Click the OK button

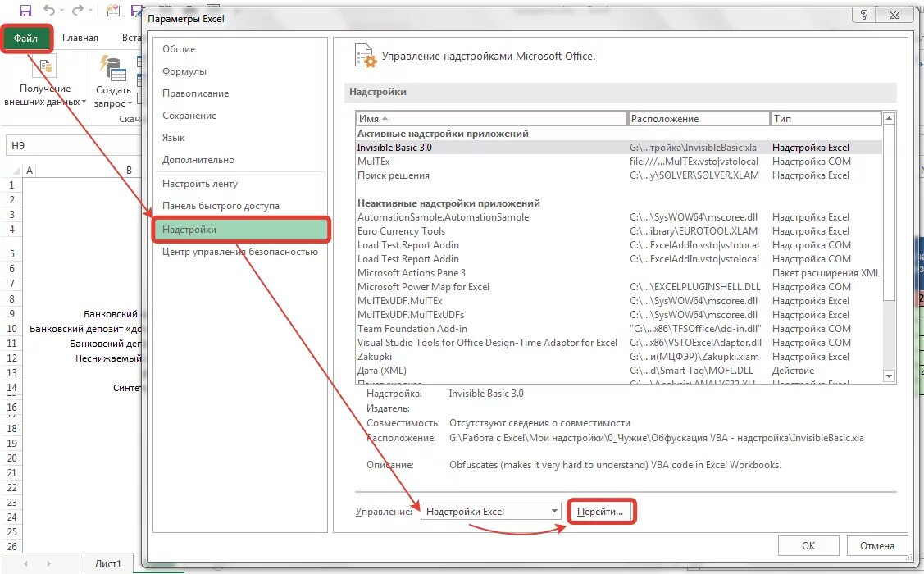coord(808,546)
